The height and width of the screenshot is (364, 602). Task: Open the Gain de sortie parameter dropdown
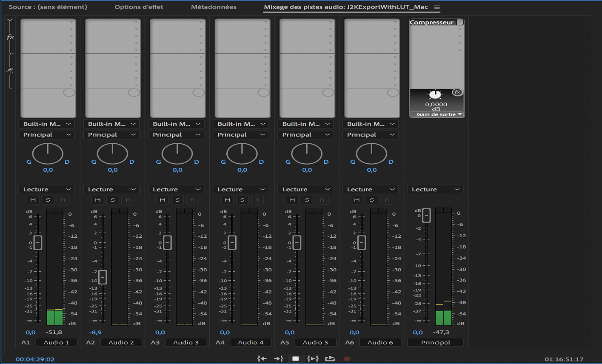[x=436, y=114]
